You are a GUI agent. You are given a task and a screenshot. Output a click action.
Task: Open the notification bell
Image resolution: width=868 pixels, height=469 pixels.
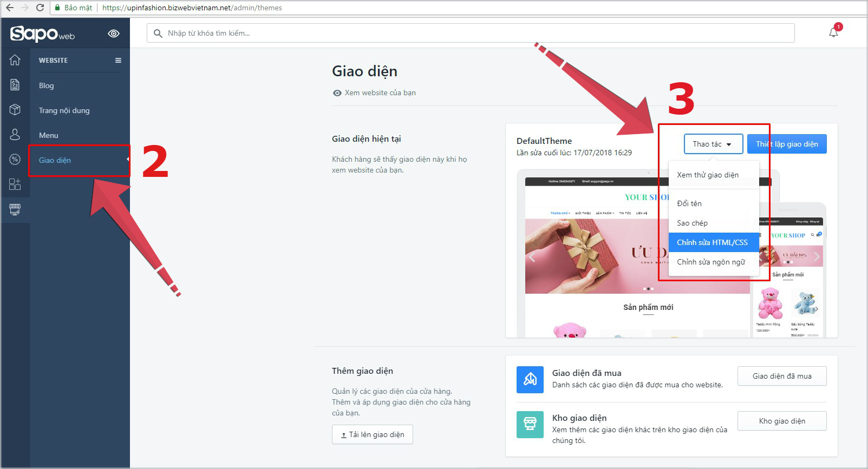(x=833, y=32)
